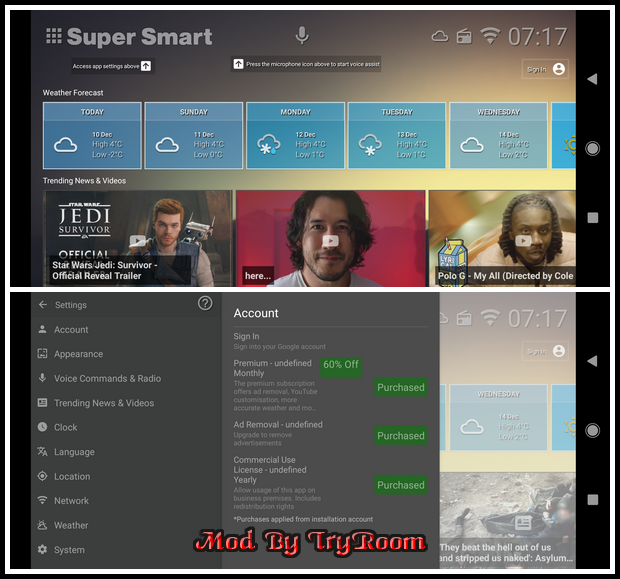620x579 pixels.
Task: Tap Android back button, top screen
Action: coord(592,79)
